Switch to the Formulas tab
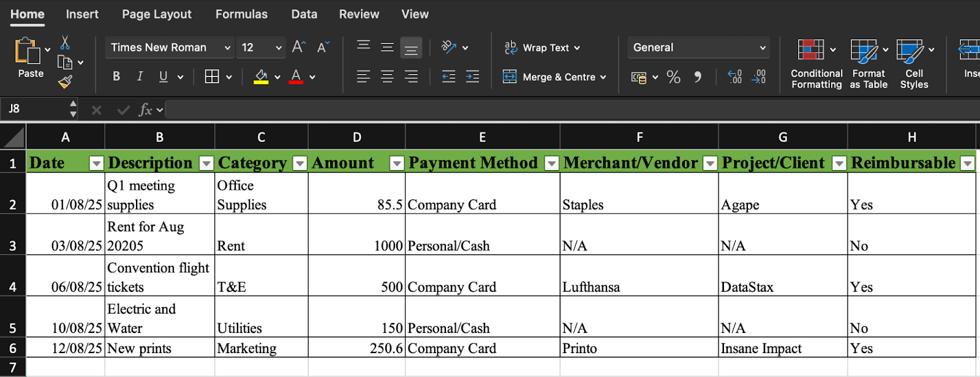The height and width of the screenshot is (377, 980). click(241, 14)
